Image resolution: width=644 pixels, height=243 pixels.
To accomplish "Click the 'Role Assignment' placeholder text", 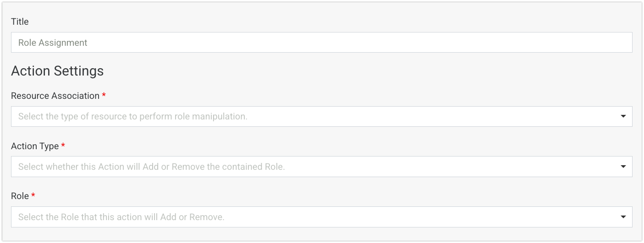I will click(53, 43).
